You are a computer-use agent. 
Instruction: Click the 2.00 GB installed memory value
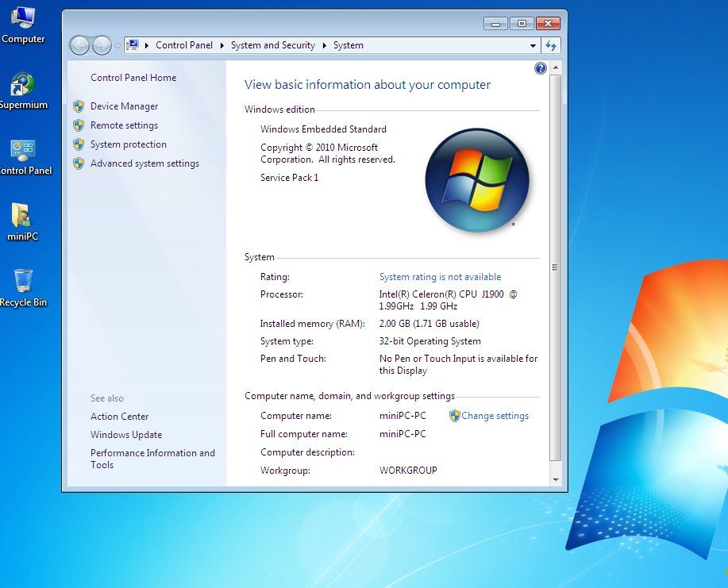coord(429,324)
